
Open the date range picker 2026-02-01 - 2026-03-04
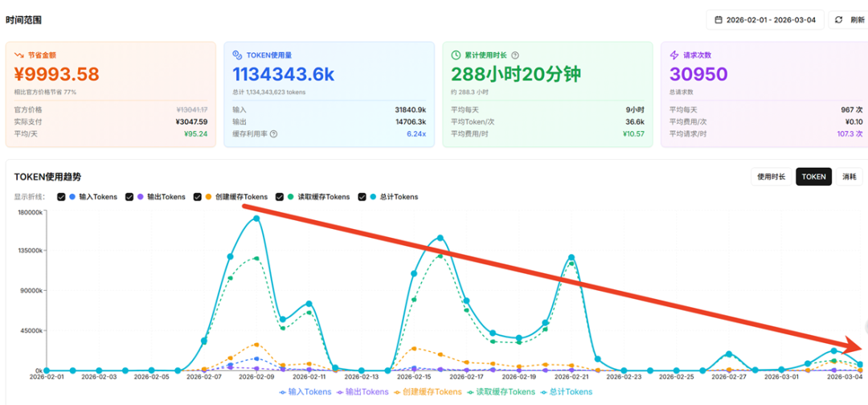pyautogui.click(x=765, y=20)
